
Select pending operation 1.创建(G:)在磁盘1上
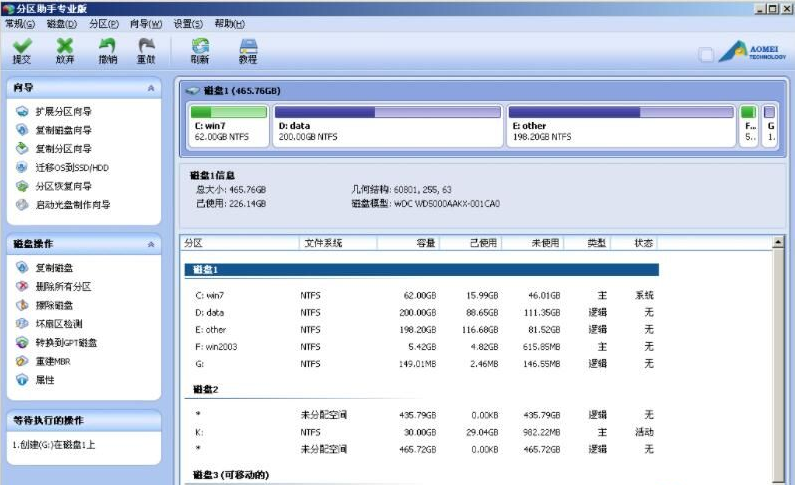tap(53, 445)
